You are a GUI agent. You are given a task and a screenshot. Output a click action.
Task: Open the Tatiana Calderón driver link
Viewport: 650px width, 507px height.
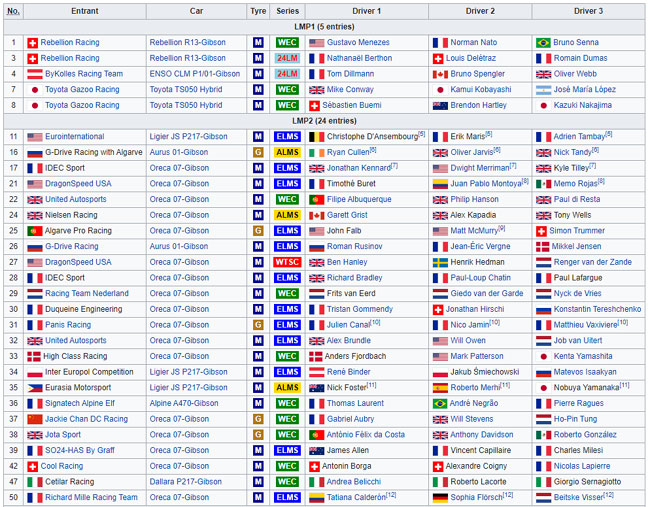[x=356, y=497]
